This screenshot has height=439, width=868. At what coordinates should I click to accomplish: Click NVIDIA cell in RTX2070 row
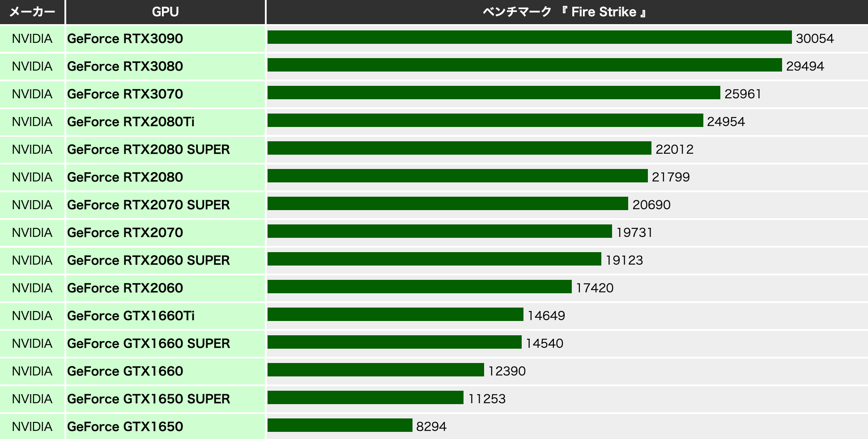(32, 233)
